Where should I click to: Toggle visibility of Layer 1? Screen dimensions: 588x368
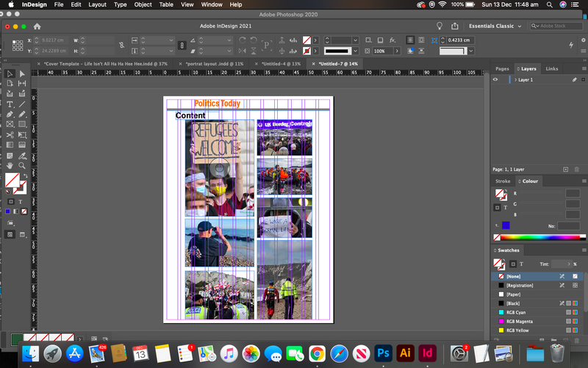pyautogui.click(x=495, y=79)
